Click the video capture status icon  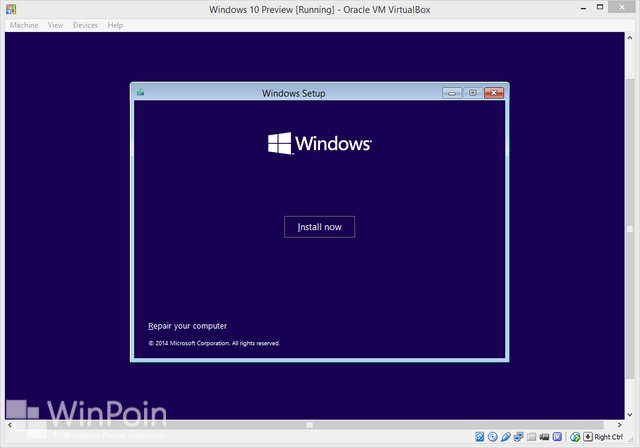(544, 437)
